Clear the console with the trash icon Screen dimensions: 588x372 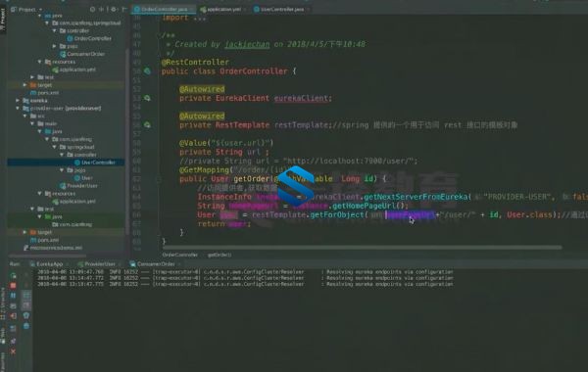[x=26, y=326]
